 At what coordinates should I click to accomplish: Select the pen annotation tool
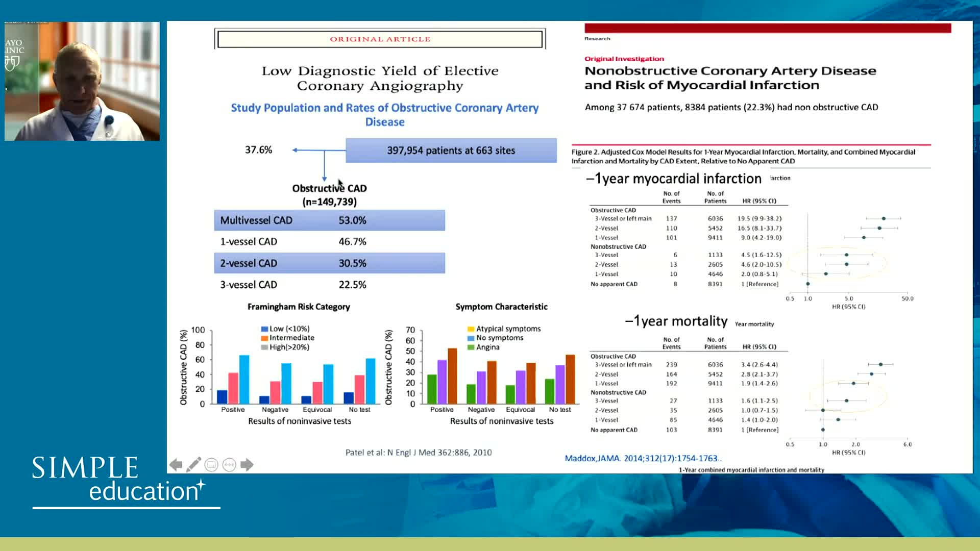pyautogui.click(x=193, y=465)
